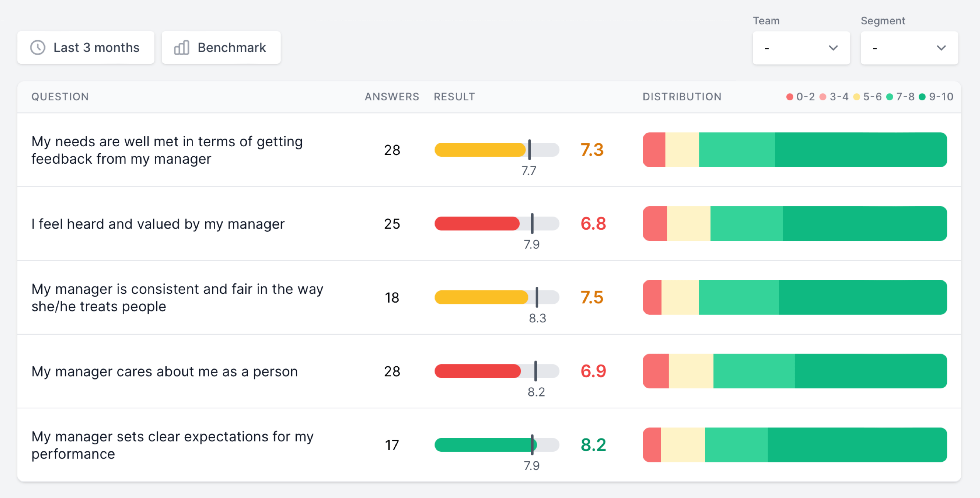
Task: Click the 7.3 result yellow progress bar
Action: point(480,150)
